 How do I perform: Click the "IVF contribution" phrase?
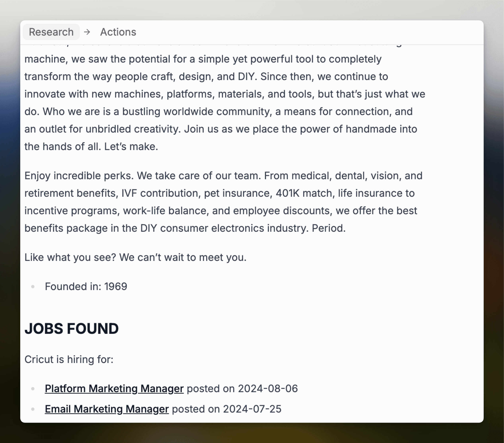click(160, 193)
